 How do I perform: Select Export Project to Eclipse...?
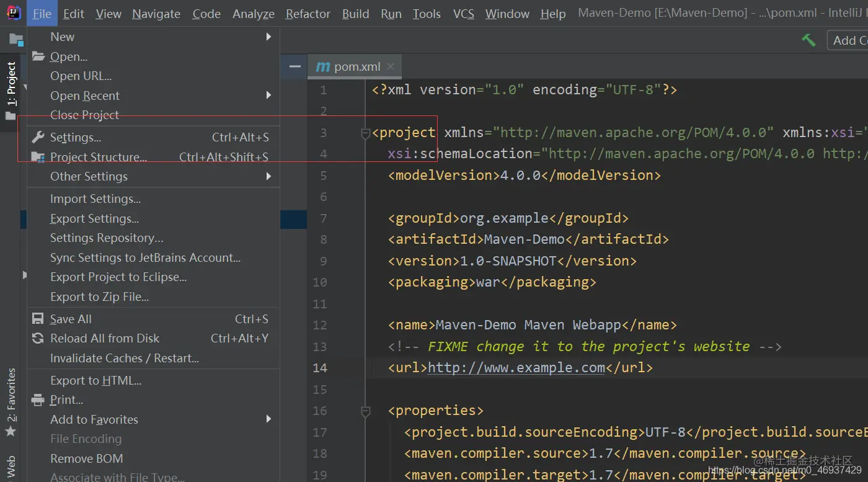coord(153,277)
